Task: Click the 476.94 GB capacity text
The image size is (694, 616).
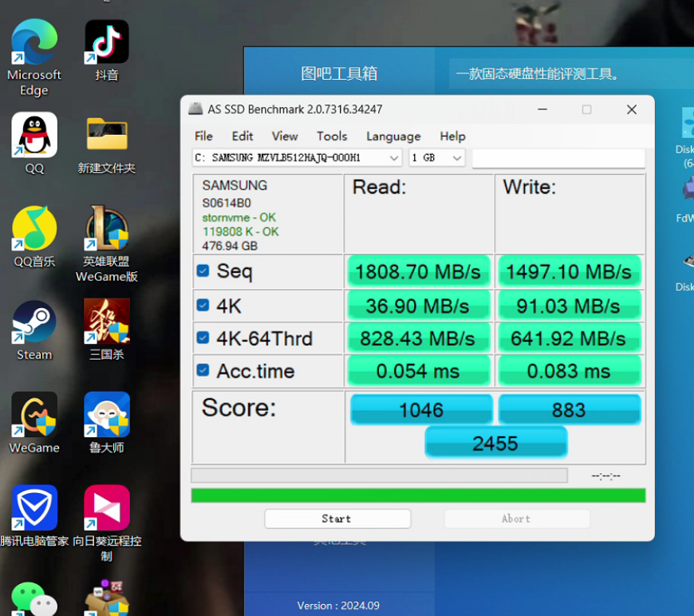Action: click(230, 246)
